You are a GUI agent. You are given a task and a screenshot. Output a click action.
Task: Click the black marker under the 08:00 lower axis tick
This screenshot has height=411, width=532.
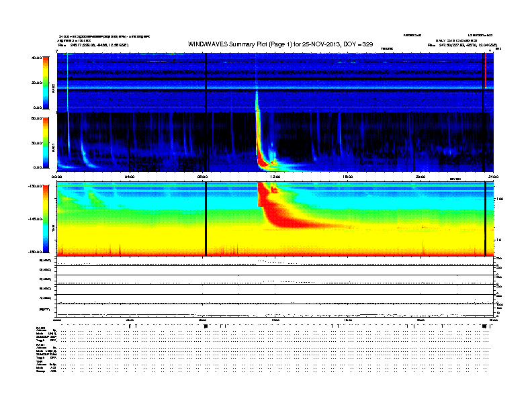[x=206, y=326]
